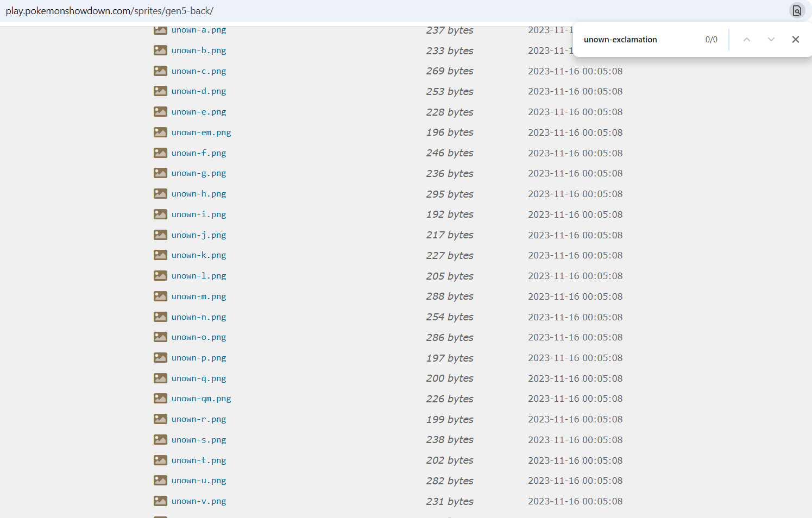Open the unown-n.png file link
Viewport: 812px width, 518px height.
[x=199, y=317]
